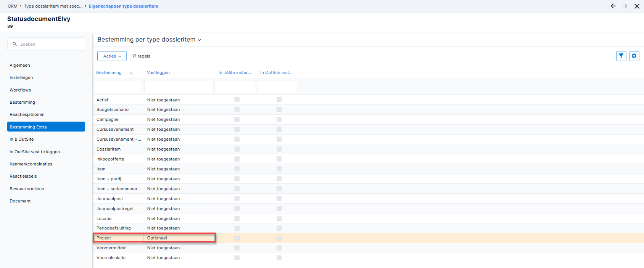
Task: Click the sort icon beside Bestemming column
Action: tap(131, 73)
